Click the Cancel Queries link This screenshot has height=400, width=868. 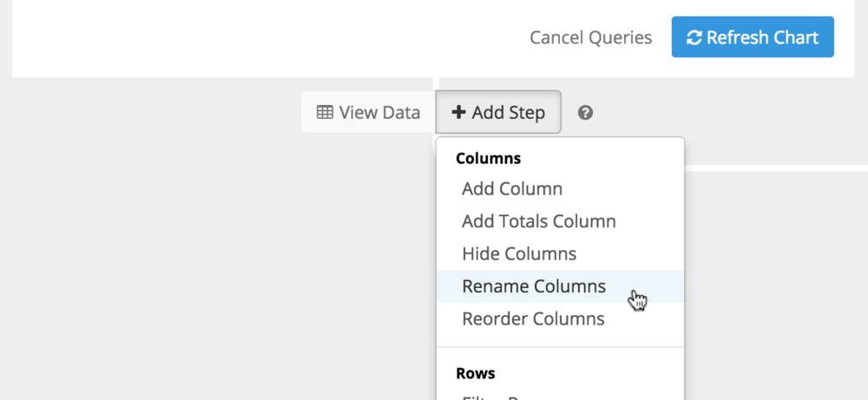pos(590,37)
